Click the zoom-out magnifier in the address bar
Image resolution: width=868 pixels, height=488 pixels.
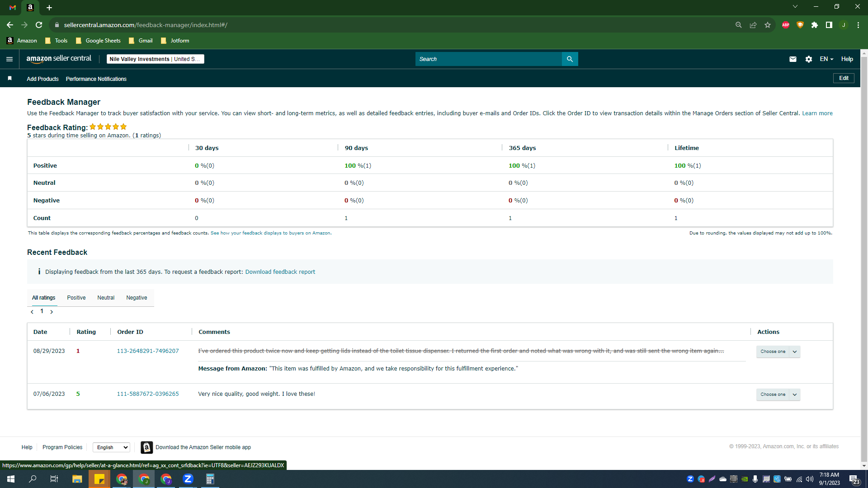pos(739,25)
